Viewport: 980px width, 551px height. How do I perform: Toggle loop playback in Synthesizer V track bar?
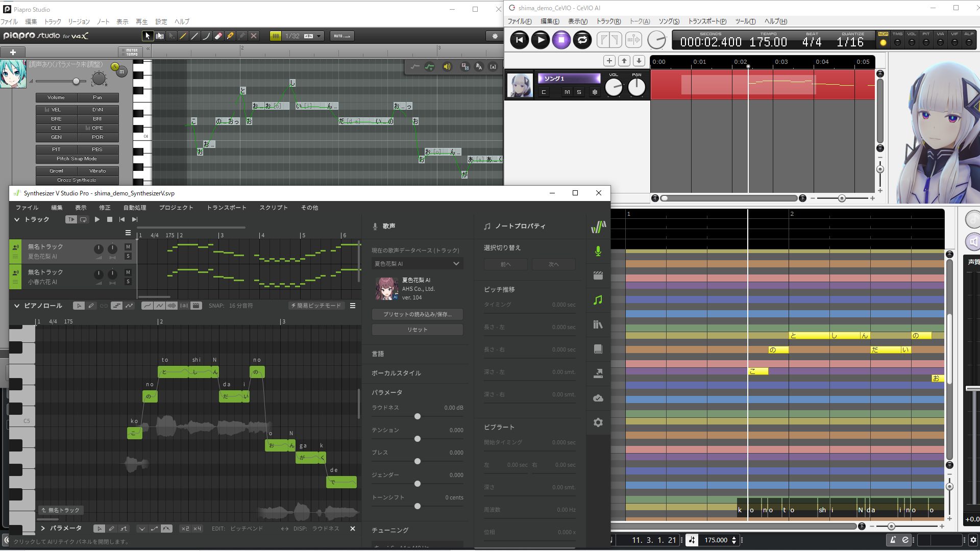point(83,219)
